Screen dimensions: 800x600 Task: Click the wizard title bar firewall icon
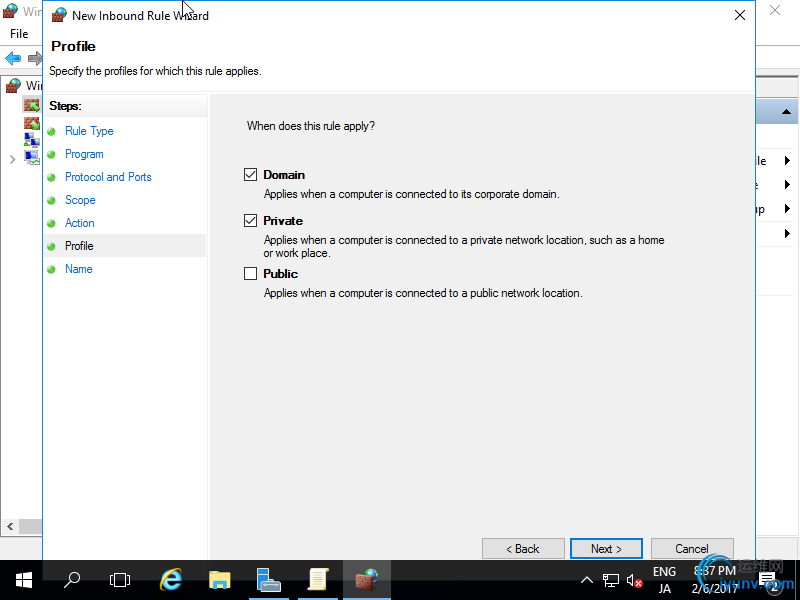[59, 15]
